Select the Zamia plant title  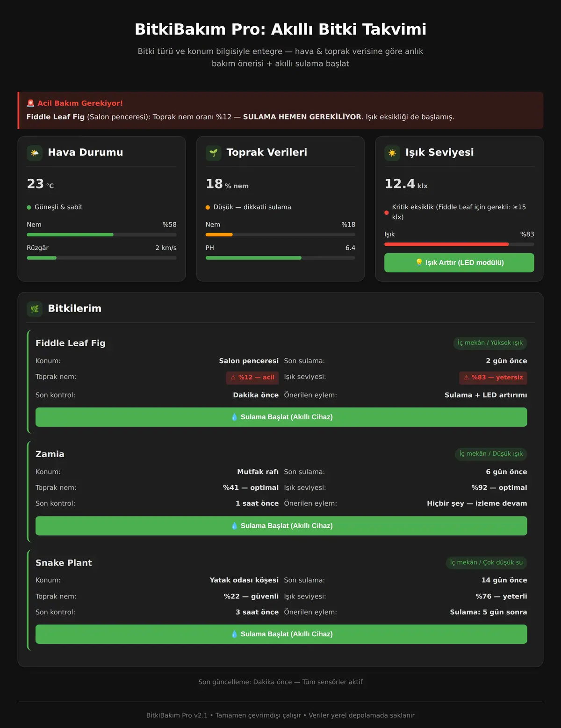(50, 454)
